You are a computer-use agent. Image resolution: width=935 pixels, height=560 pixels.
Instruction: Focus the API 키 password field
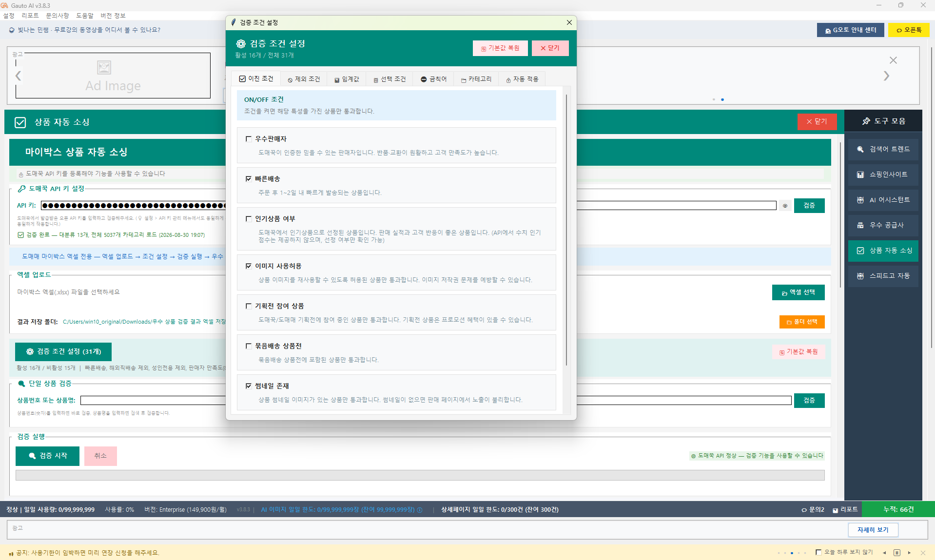(409, 206)
